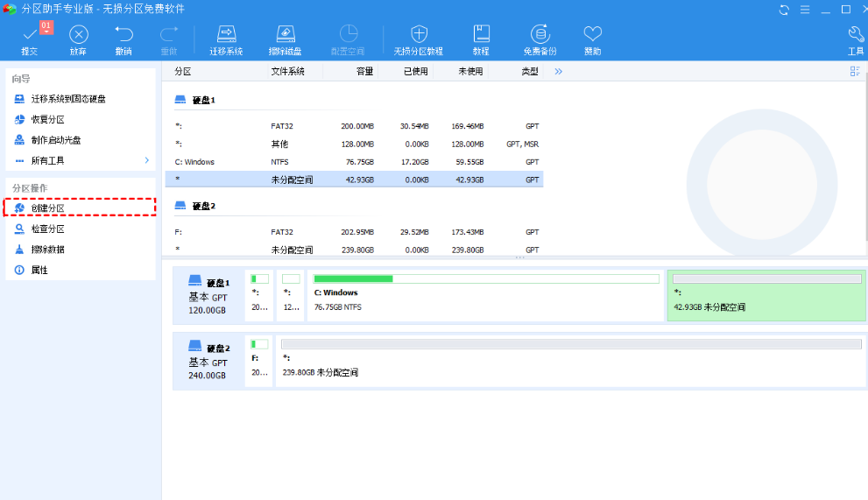
Task: Click the 擦除磁盘 wipe disk icon
Action: pos(286,36)
